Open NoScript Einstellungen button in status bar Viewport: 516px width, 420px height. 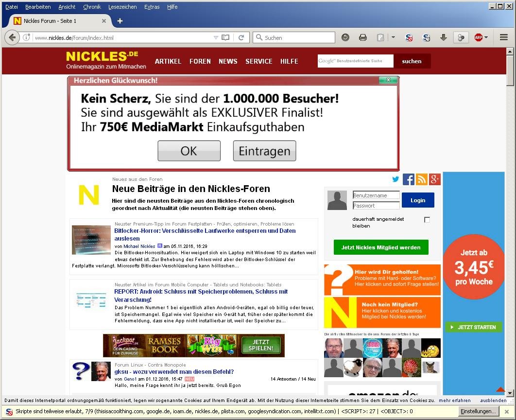coord(478,411)
